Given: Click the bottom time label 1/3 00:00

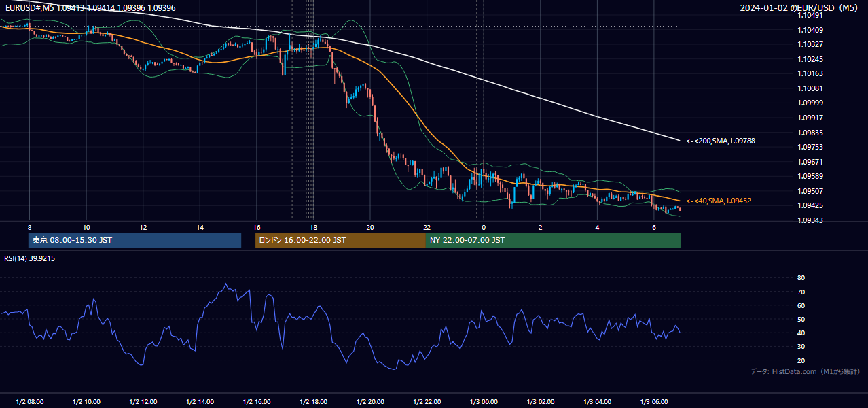Looking at the screenshot, I should [x=484, y=402].
